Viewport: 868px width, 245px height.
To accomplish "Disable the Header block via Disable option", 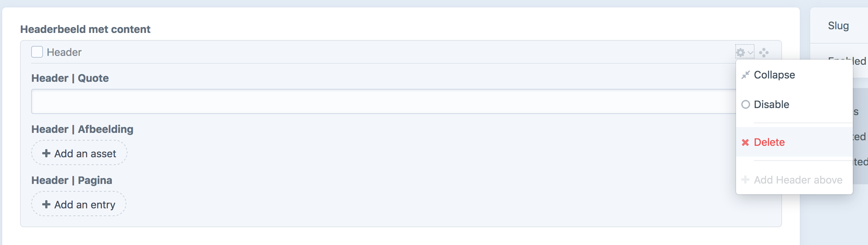I will [772, 104].
